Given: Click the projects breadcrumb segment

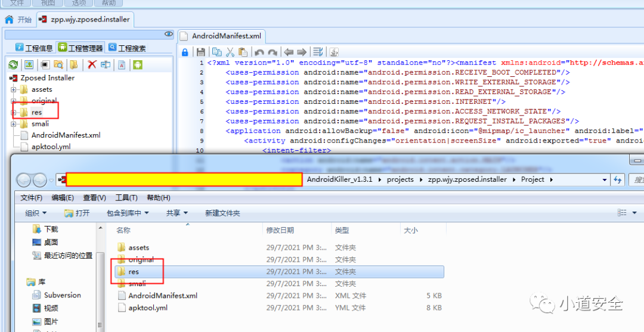Looking at the screenshot, I should [x=400, y=180].
